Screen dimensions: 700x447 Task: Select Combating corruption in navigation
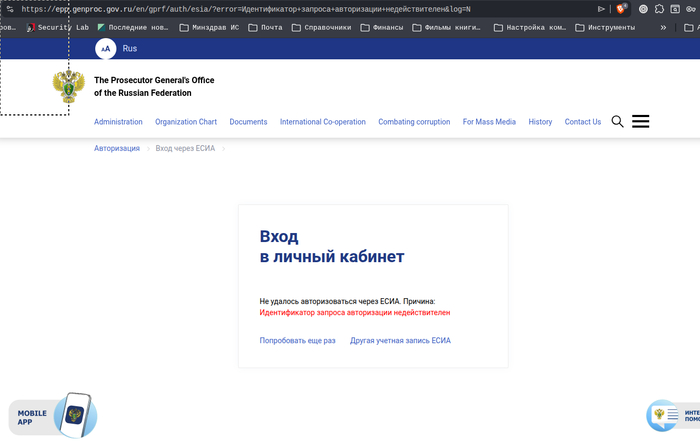pos(414,122)
